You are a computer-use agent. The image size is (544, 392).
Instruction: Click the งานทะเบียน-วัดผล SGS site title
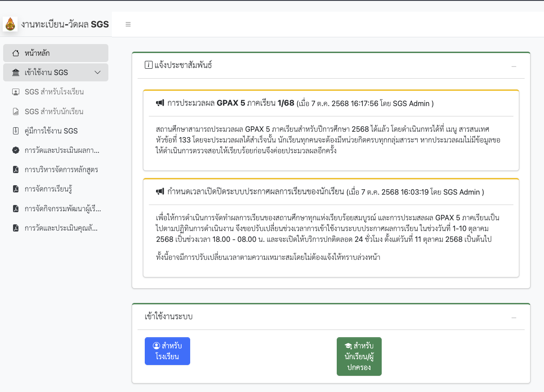pos(65,24)
